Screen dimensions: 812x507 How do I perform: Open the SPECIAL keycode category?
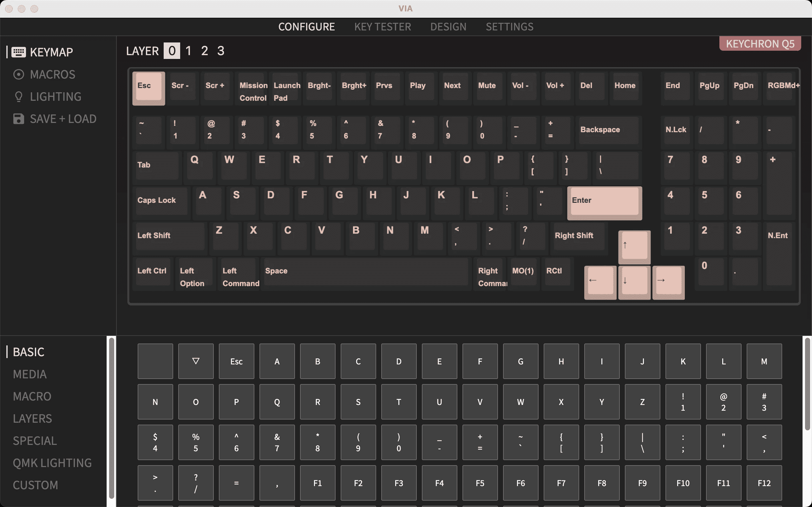tap(35, 440)
